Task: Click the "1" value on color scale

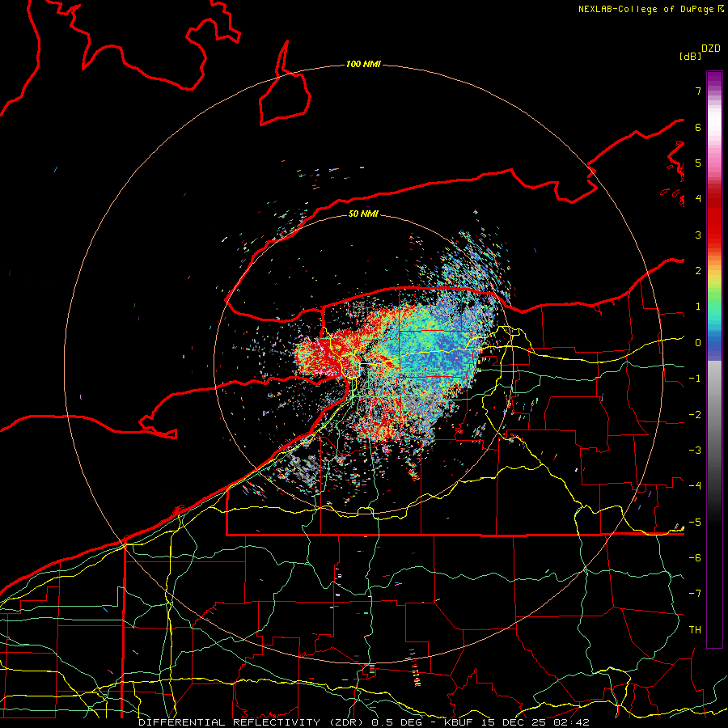Action: (x=698, y=307)
